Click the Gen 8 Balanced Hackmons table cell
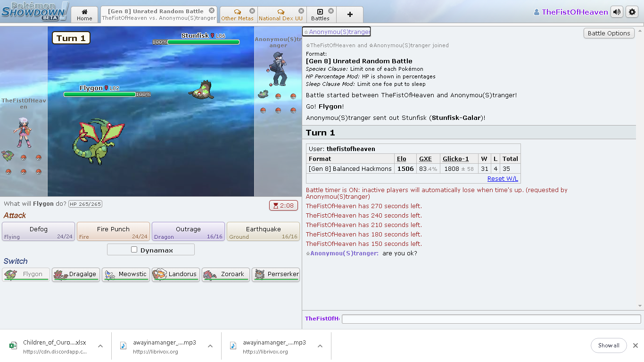 pyautogui.click(x=350, y=168)
